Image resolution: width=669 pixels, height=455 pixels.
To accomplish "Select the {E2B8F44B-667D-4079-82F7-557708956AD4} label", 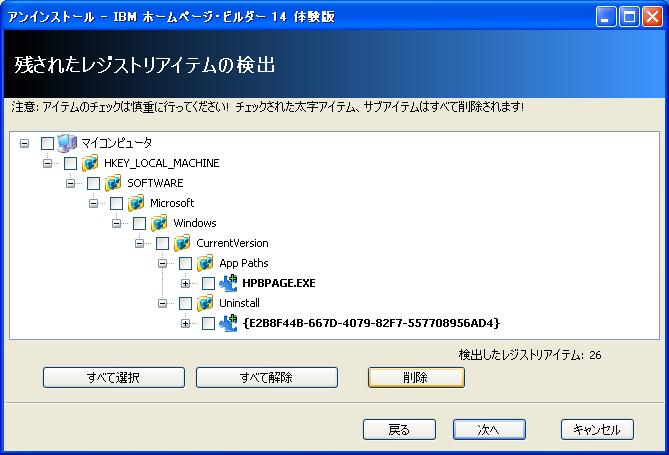I will (x=371, y=323).
